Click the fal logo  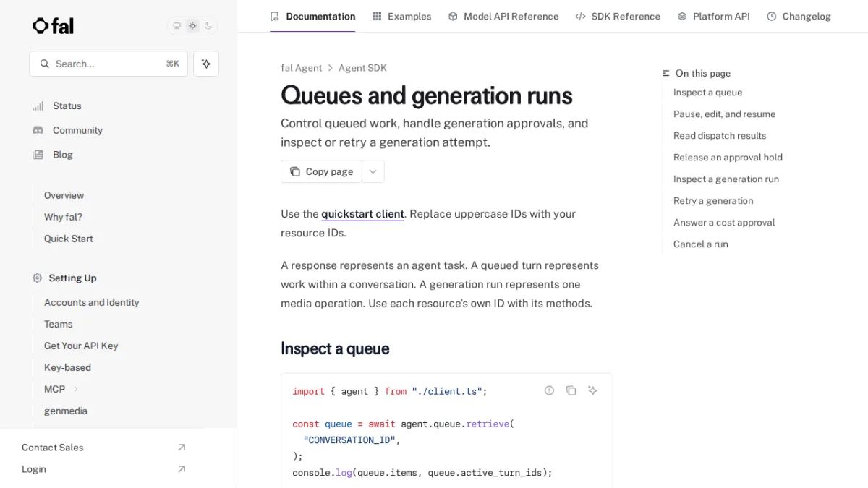pos(53,26)
